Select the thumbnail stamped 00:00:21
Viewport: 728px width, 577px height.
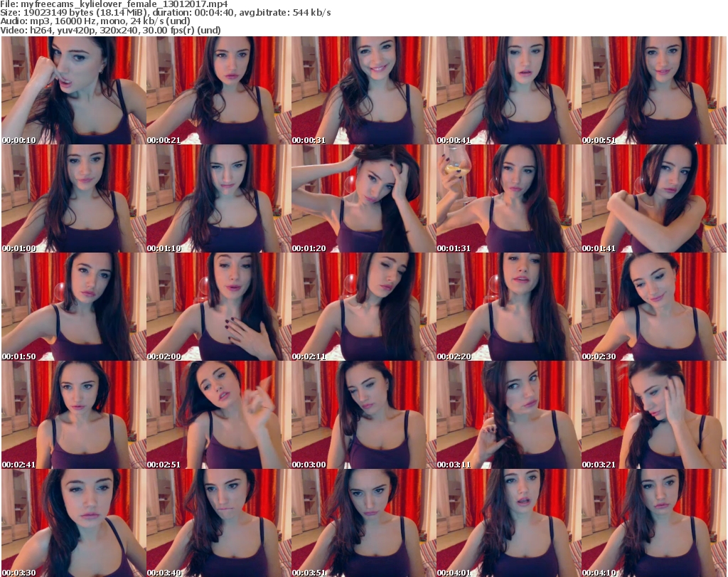click(x=219, y=90)
